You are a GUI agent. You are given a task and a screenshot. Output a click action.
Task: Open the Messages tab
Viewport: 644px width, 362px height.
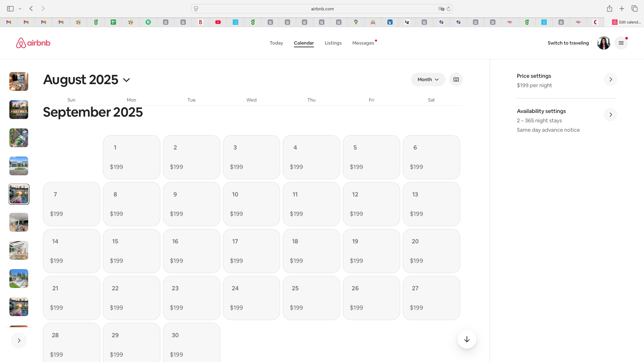click(363, 43)
